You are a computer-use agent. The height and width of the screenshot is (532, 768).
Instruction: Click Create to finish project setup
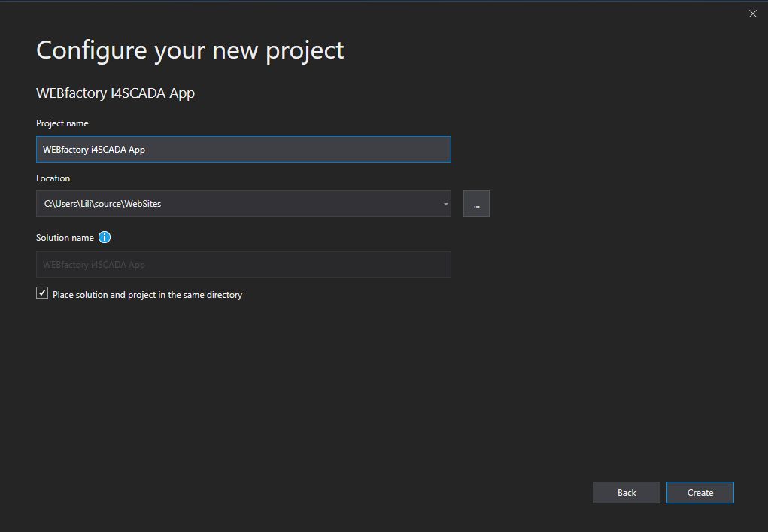click(700, 492)
